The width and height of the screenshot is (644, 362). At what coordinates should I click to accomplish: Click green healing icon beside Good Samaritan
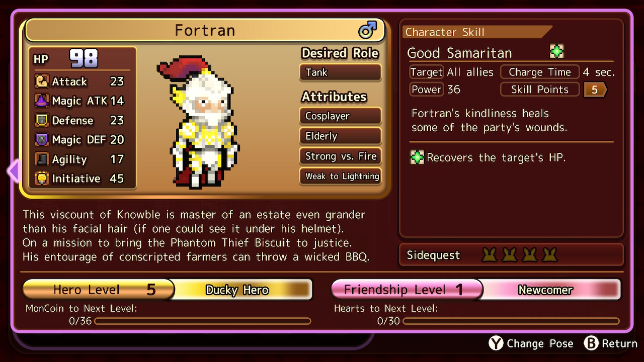click(x=556, y=52)
